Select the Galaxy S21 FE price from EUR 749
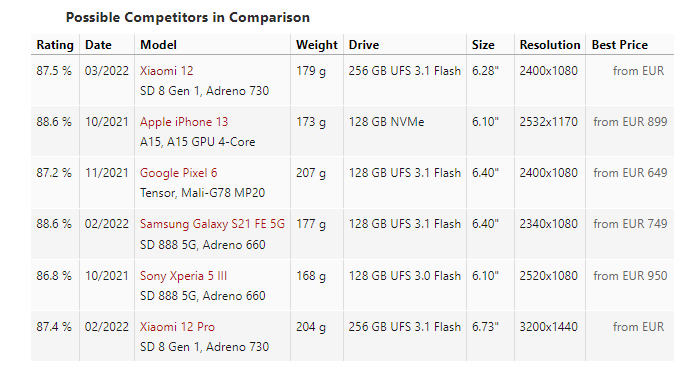The image size is (695, 382). pos(630,224)
